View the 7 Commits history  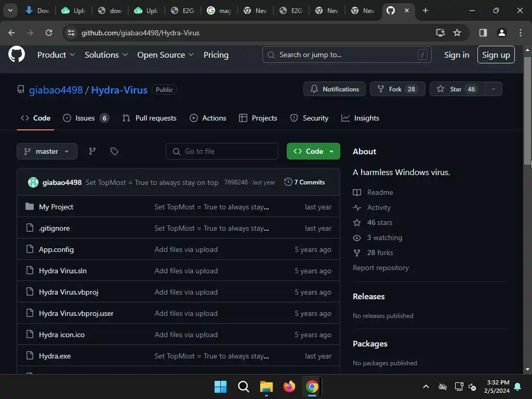(x=304, y=182)
